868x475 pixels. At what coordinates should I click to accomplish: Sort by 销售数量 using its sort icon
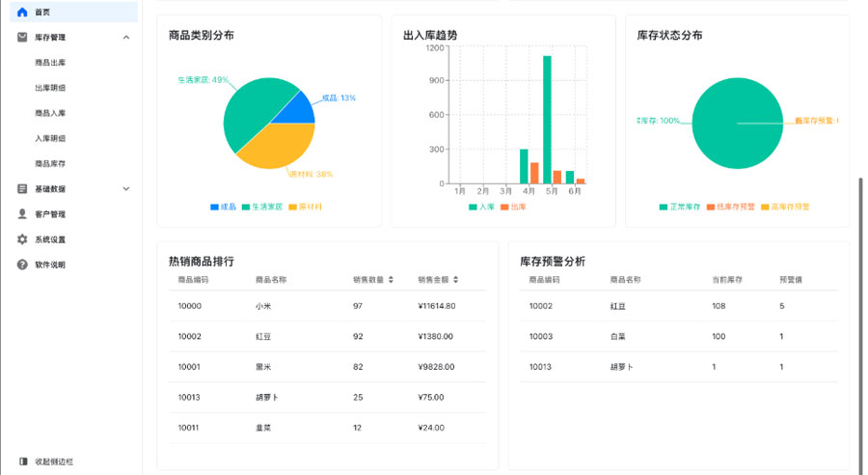(393, 280)
